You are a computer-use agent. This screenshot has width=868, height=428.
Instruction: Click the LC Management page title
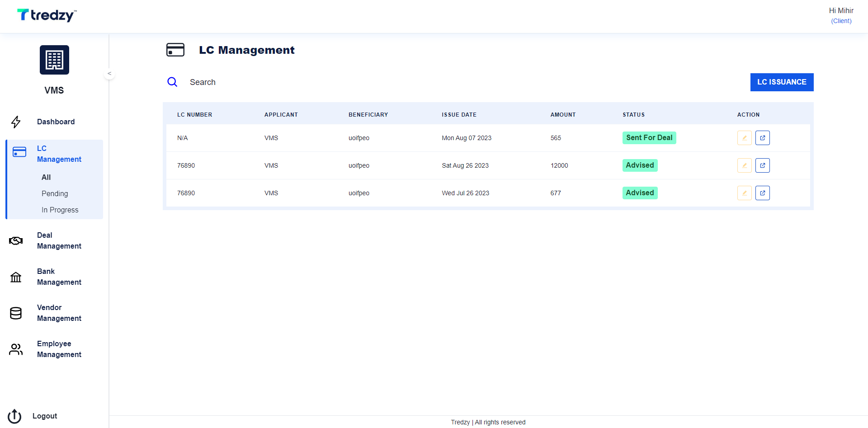[x=247, y=50]
